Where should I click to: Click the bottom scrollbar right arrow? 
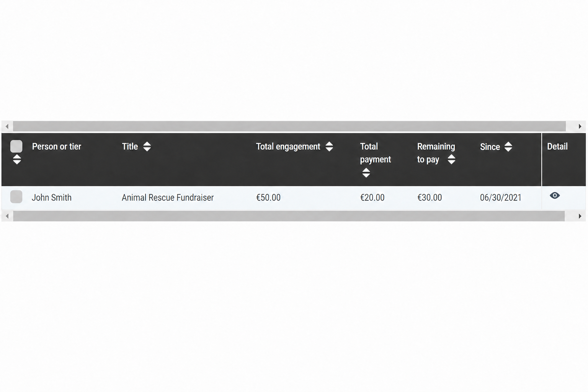pyautogui.click(x=580, y=216)
